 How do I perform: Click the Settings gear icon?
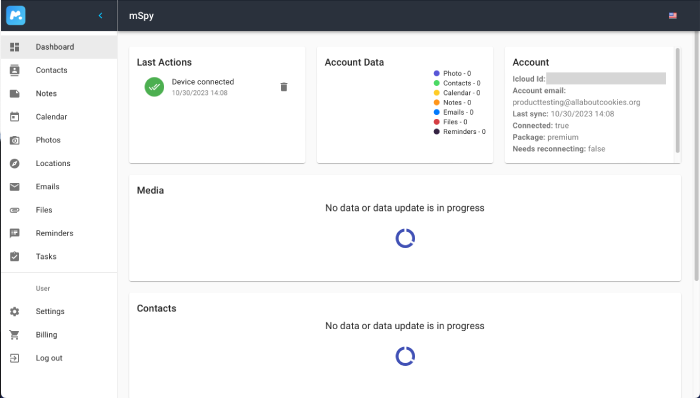pos(15,311)
